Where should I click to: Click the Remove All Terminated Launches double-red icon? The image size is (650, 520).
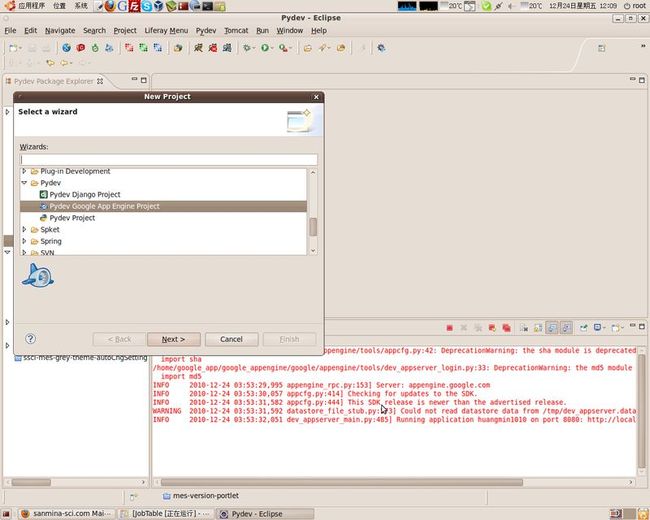[x=506, y=328]
